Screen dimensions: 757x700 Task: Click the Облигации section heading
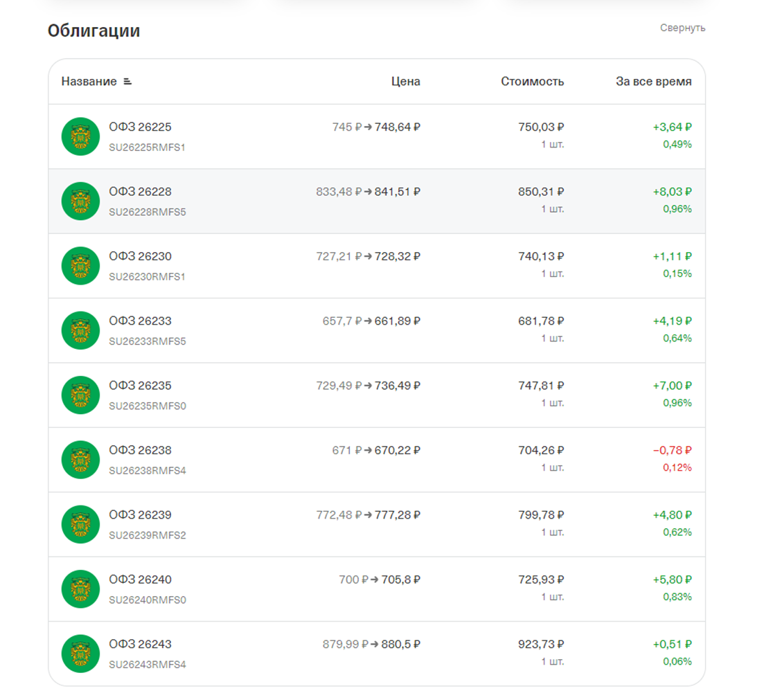93,31
